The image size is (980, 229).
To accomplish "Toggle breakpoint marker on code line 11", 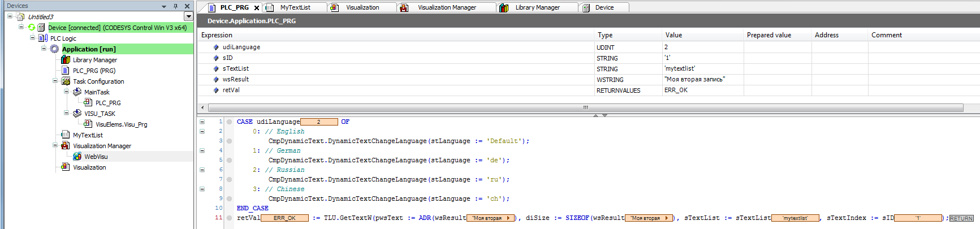I will coord(229,218).
